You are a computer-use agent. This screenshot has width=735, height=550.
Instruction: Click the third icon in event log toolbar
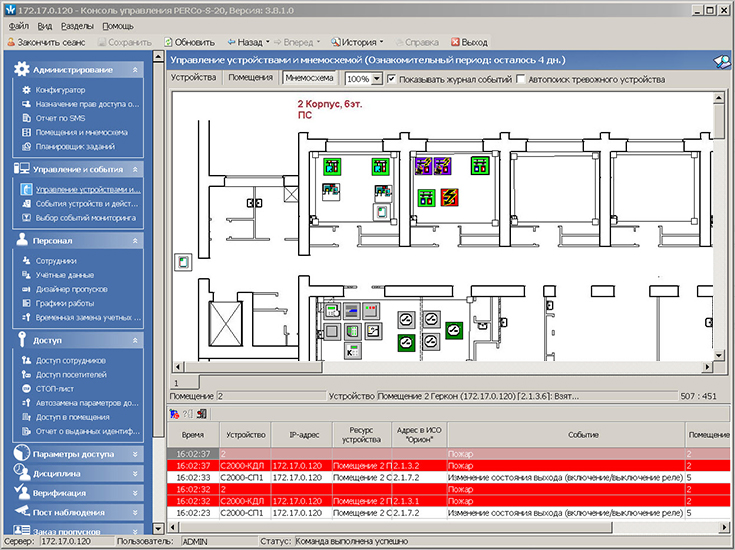pyautogui.click(x=201, y=413)
